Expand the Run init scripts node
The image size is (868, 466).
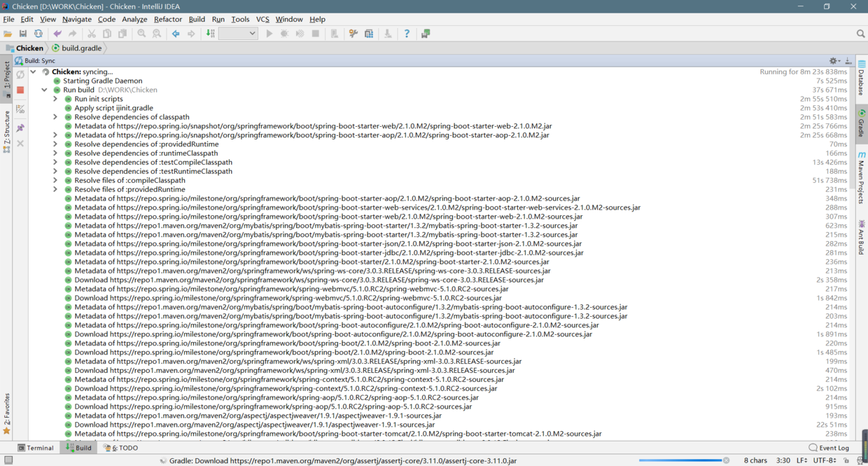pyautogui.click(x=55, y=100)
